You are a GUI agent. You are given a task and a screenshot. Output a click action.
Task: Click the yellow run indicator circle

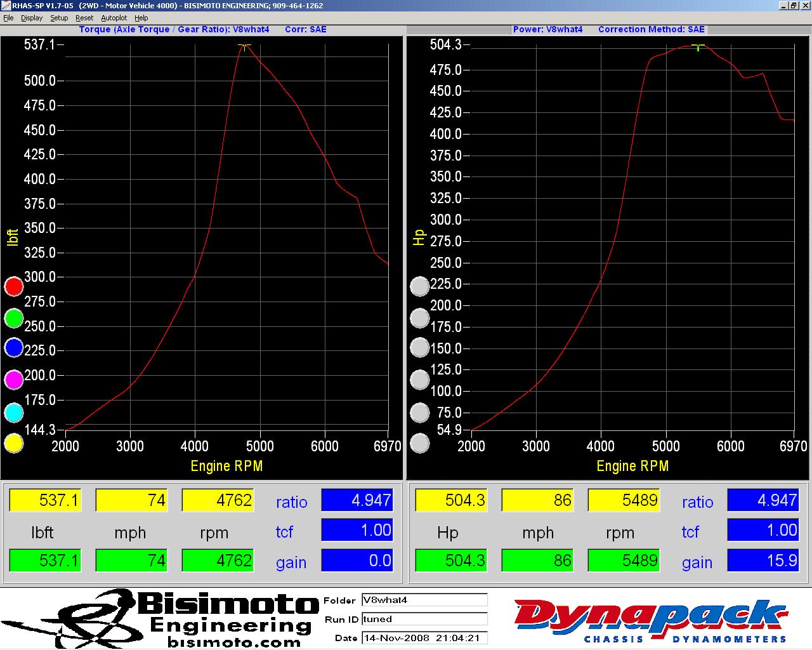coord(14,443)
